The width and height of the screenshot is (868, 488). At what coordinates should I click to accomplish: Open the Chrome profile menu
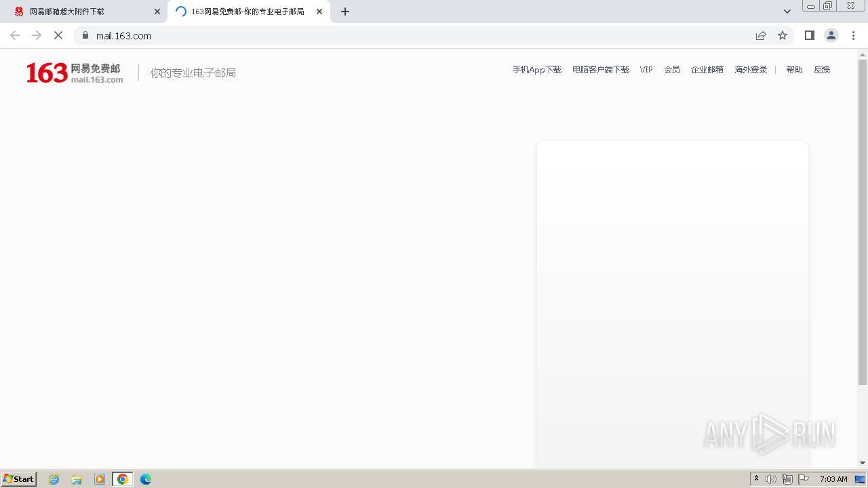pyautogui.click(x=831, y=35)
